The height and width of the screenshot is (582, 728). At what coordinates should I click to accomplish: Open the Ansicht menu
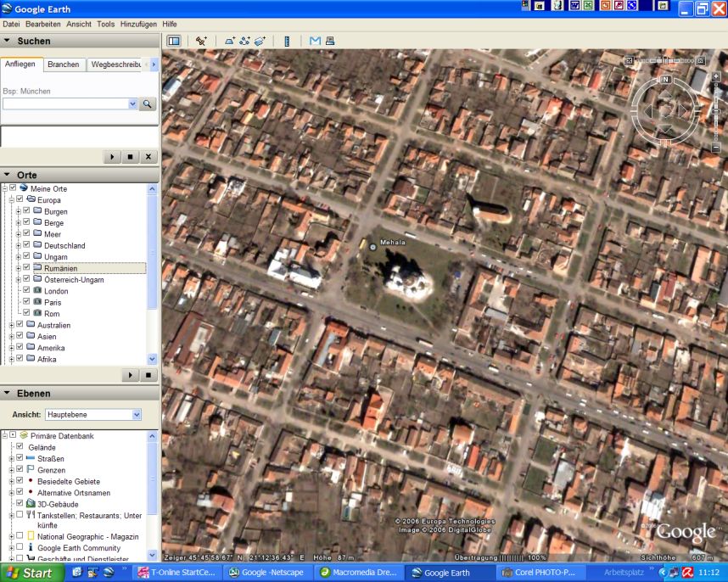(x=79, y=24)
